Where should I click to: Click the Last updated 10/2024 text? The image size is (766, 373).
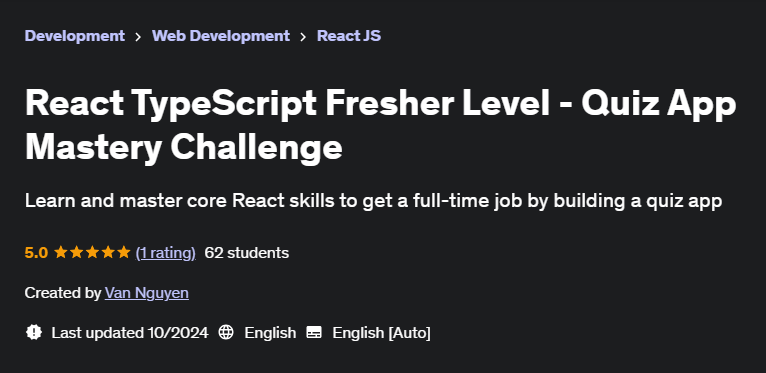(130, 333)
